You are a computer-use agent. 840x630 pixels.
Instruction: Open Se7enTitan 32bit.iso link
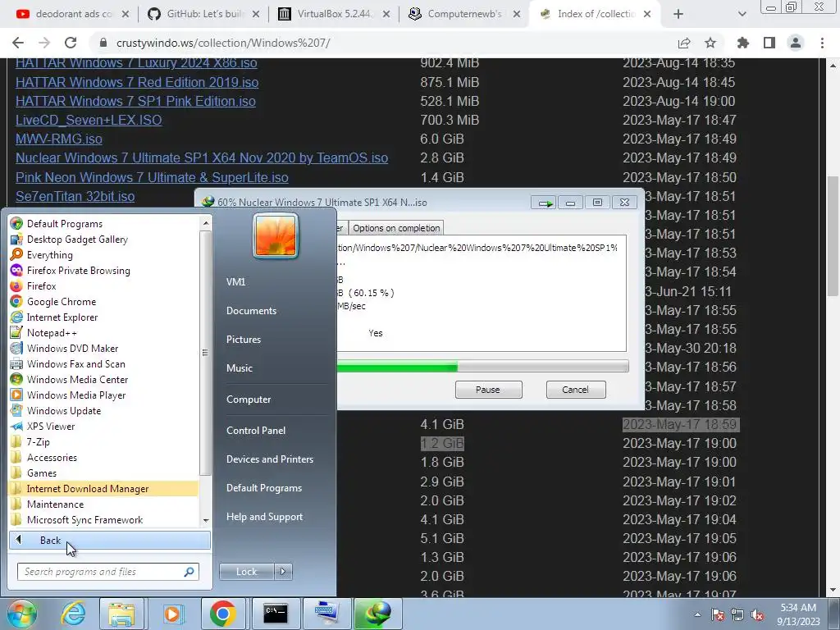75,196
